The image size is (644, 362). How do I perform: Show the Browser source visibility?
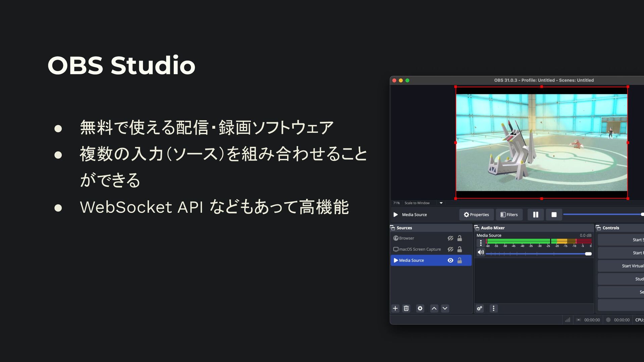450,238
